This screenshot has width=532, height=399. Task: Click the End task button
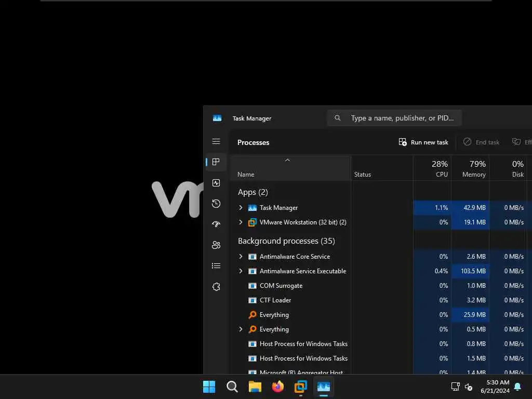click(481, 142)
